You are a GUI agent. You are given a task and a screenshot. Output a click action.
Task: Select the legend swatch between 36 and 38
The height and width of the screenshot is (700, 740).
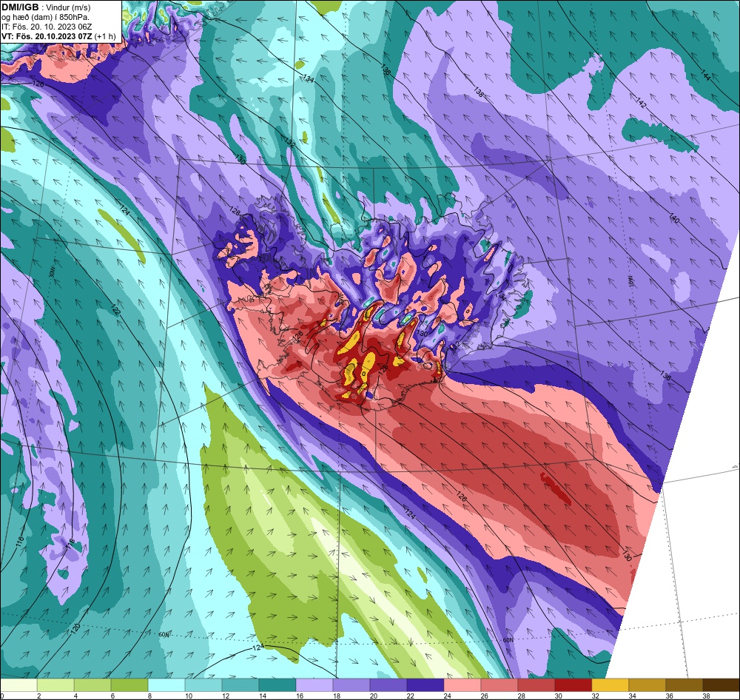point(684,685)
